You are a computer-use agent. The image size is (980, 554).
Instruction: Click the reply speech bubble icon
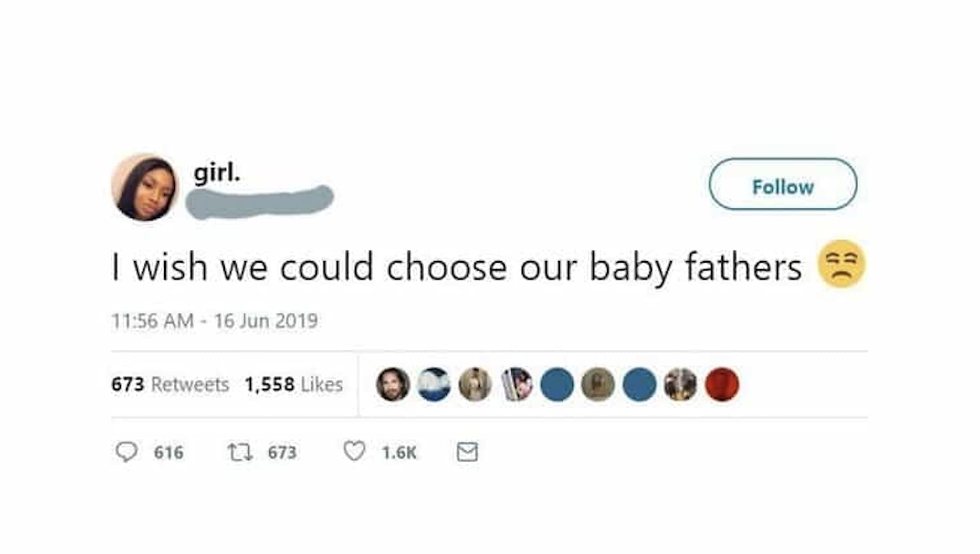pos(126,451)
